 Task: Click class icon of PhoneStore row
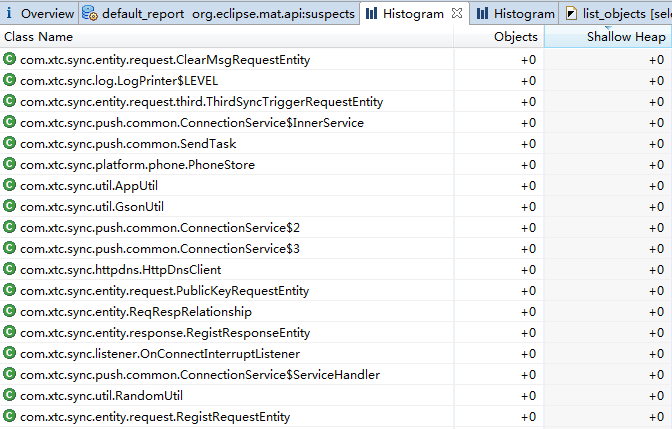click(x=9, y=164)
